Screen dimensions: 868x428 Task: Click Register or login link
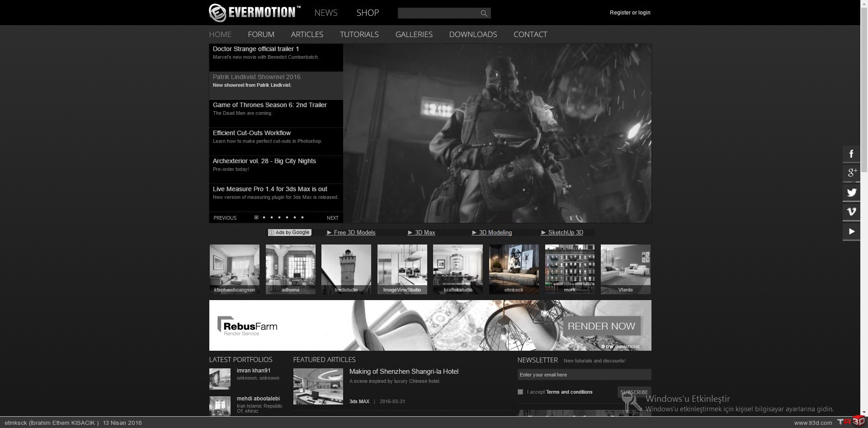(x=630, y=13)
